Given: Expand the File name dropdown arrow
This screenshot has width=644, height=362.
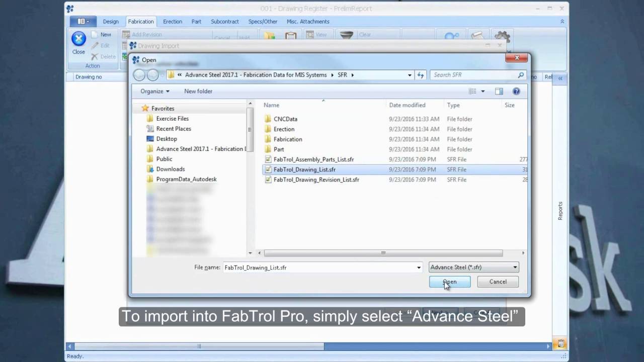Looking at the screenshot, I should (x=419, y=267).
